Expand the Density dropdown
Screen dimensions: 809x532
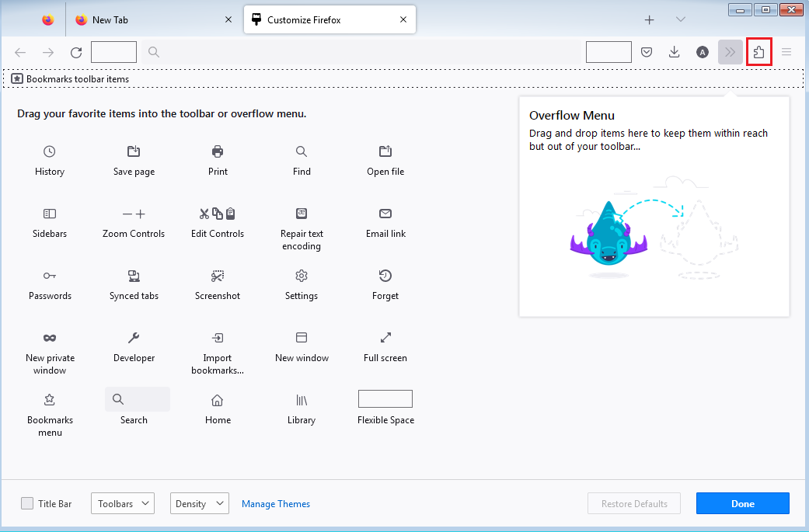pos(200,503)
